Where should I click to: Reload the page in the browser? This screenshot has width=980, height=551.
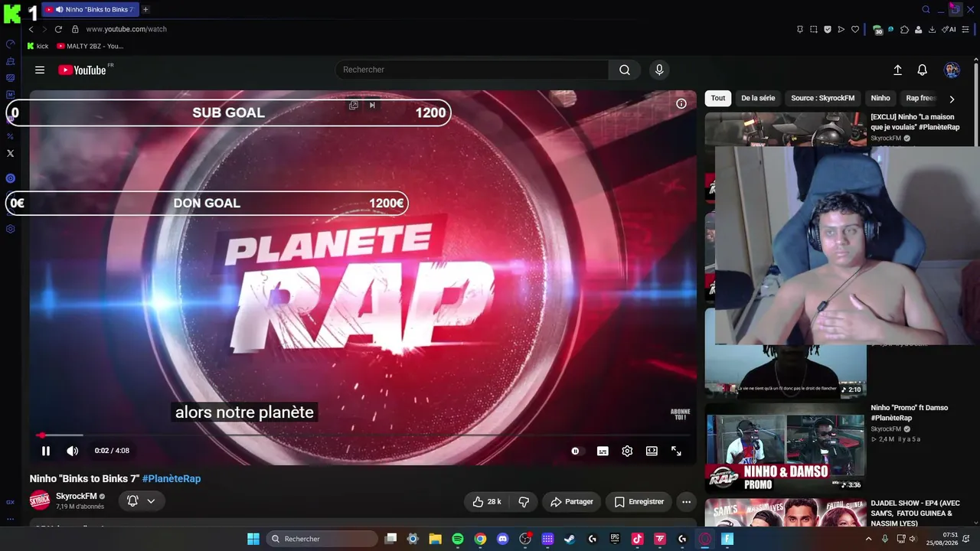point(58,29)
